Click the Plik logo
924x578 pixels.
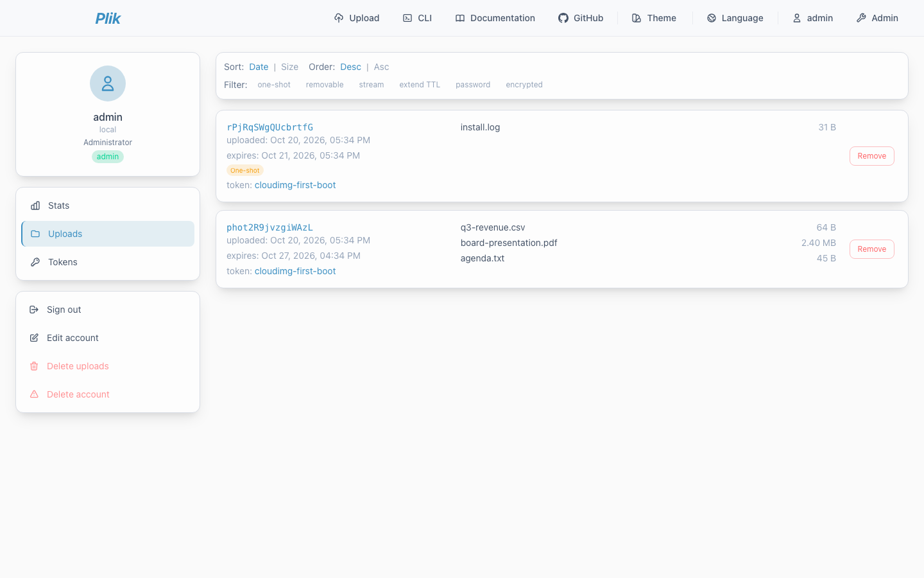[108, 18]
